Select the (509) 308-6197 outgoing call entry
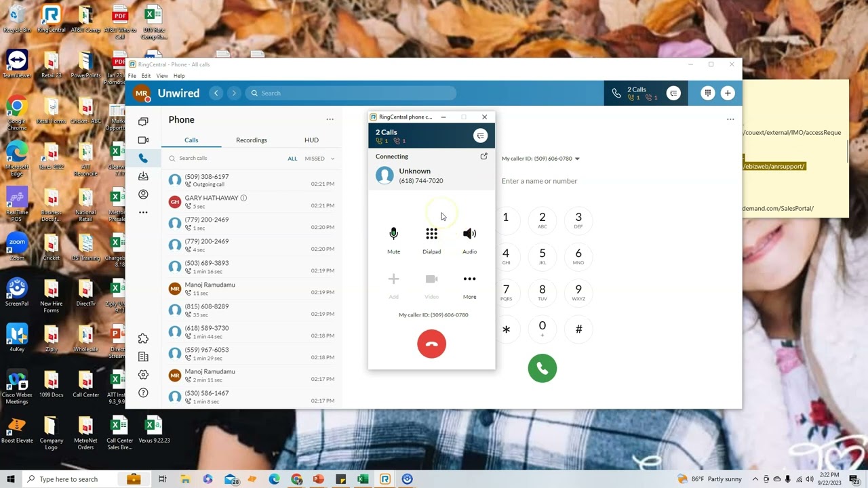The image size is (868, 488). [251, 180]
